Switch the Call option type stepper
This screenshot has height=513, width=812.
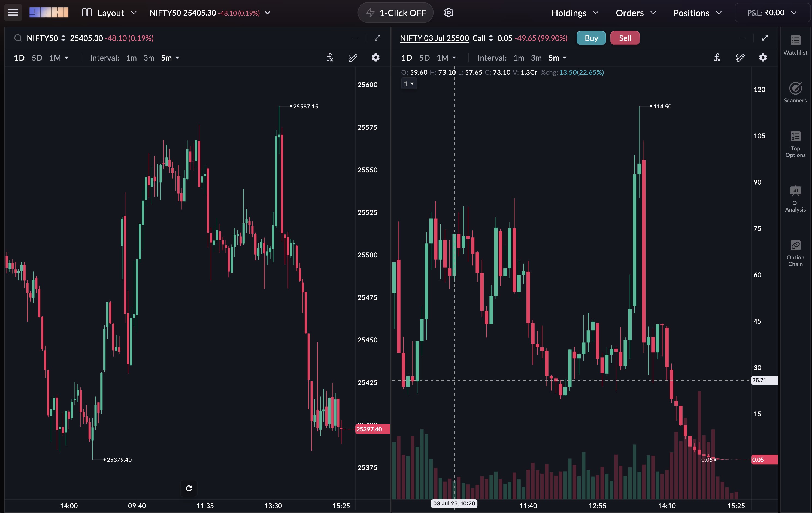tap(490, 38)
